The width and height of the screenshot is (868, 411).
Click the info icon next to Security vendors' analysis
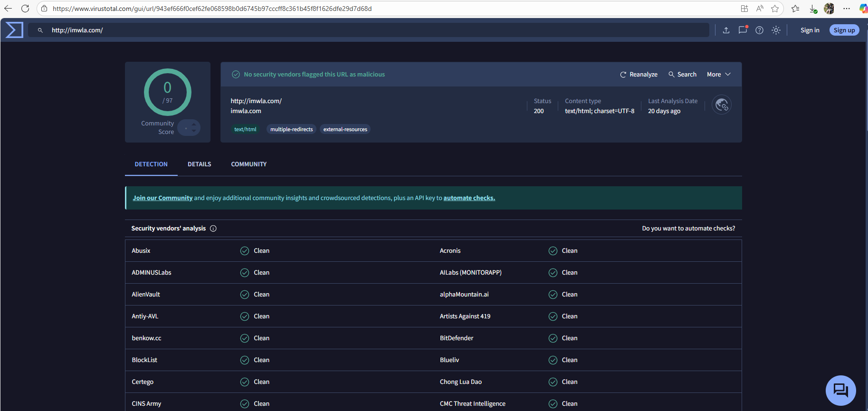coord(213,229)
